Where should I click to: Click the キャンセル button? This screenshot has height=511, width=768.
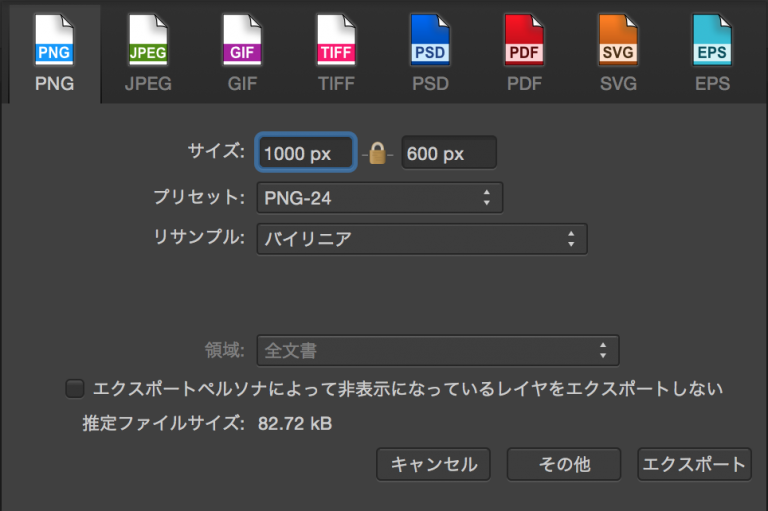pyautogui.click(x=433, y=464)
